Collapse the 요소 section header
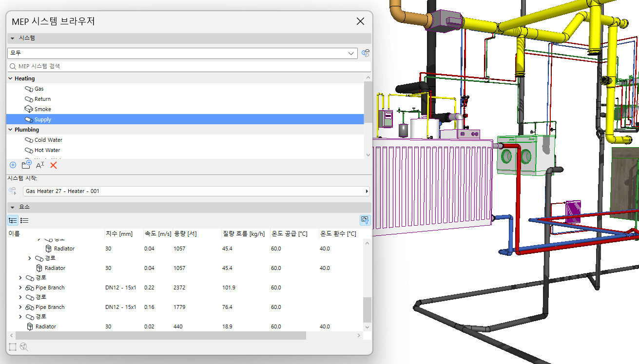The width and height of the screenshot is (639, 364). point(13,207)
